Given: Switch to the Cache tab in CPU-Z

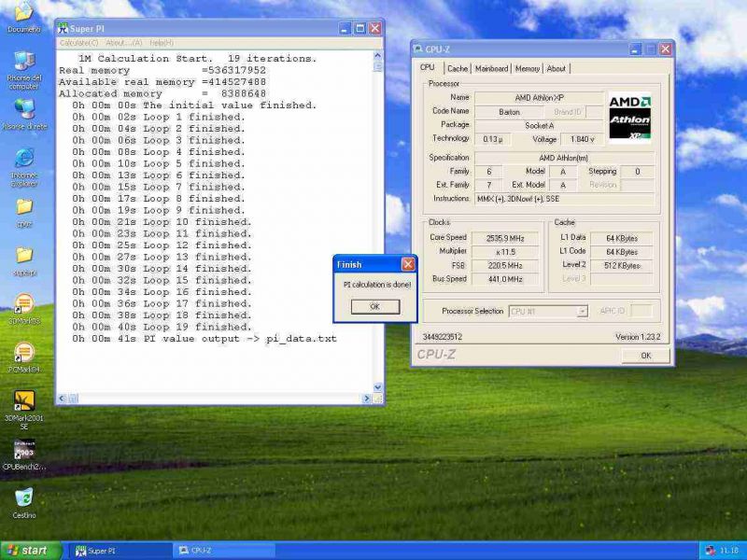Looking at the screenshot, I should [458, 68].
